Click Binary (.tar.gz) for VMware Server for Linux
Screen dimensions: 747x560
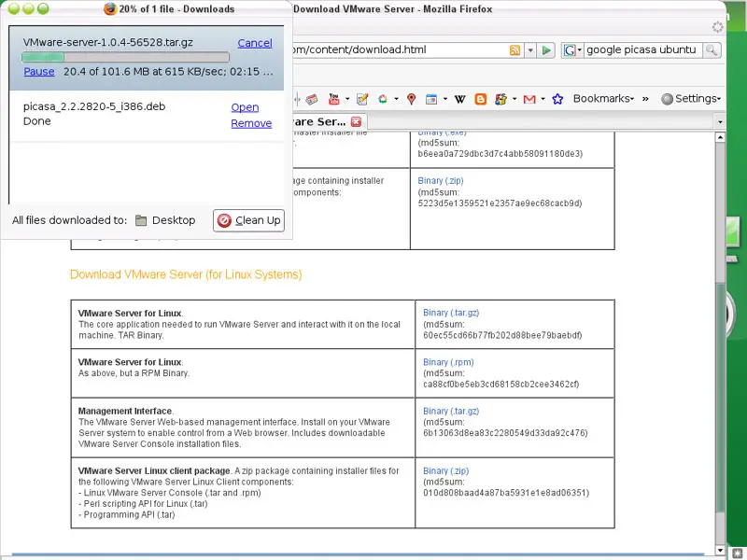[451, 313]
